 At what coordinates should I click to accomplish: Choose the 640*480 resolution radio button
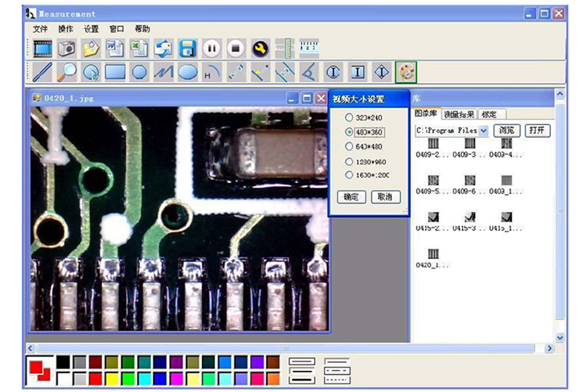(349, 146)
